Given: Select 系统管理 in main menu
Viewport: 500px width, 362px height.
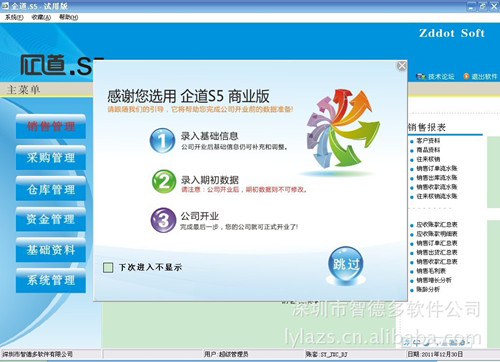Looking at the screenshot, I should [x=51, y=281].
